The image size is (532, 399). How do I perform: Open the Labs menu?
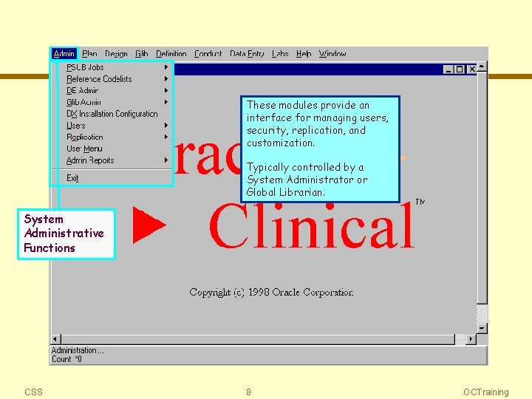(280, 54)
